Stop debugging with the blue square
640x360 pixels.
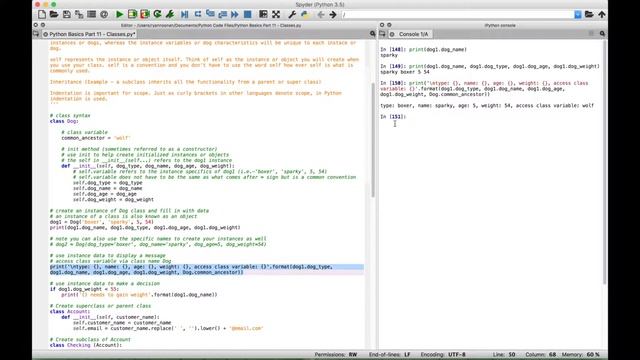(x=247, y=14)
